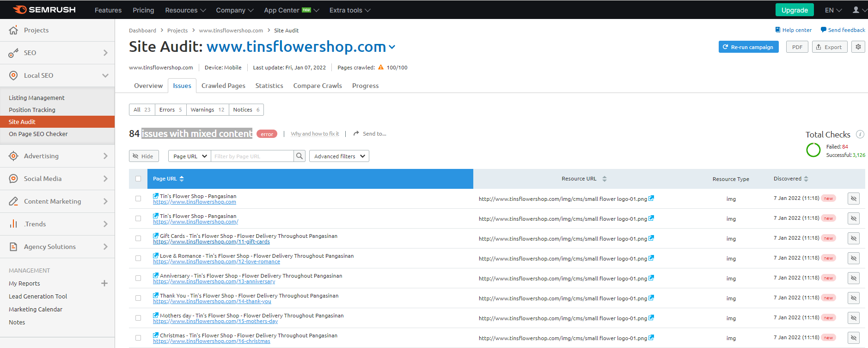
Task: Hide the Thank You row issue with eye icon
Action: [x=854, y=298]
